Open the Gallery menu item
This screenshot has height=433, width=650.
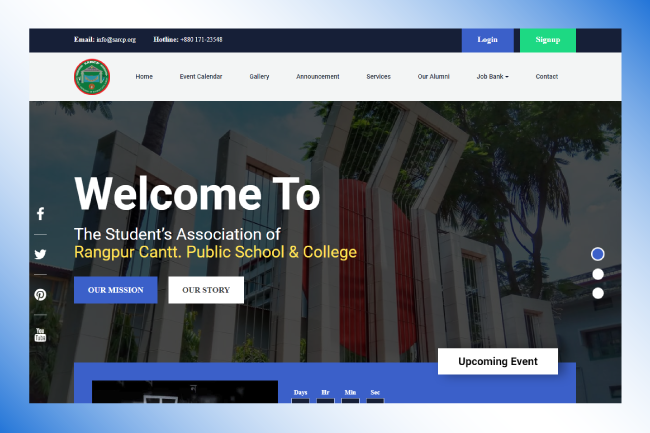coord(259,77)
